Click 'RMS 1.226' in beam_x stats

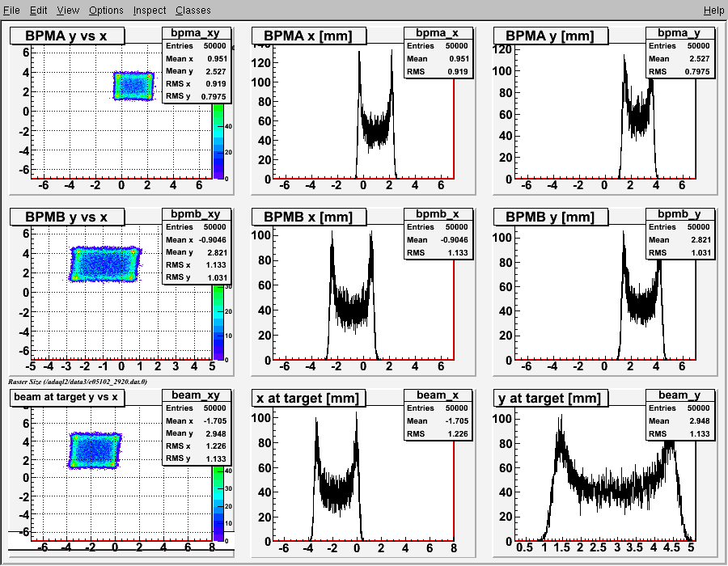(438, 433)
